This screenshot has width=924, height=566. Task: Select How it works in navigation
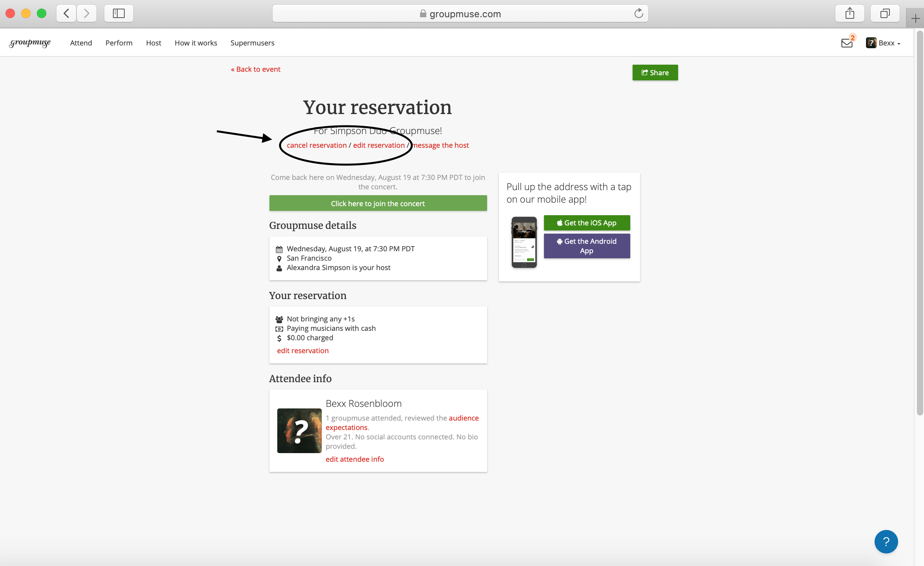pos(196,43)
